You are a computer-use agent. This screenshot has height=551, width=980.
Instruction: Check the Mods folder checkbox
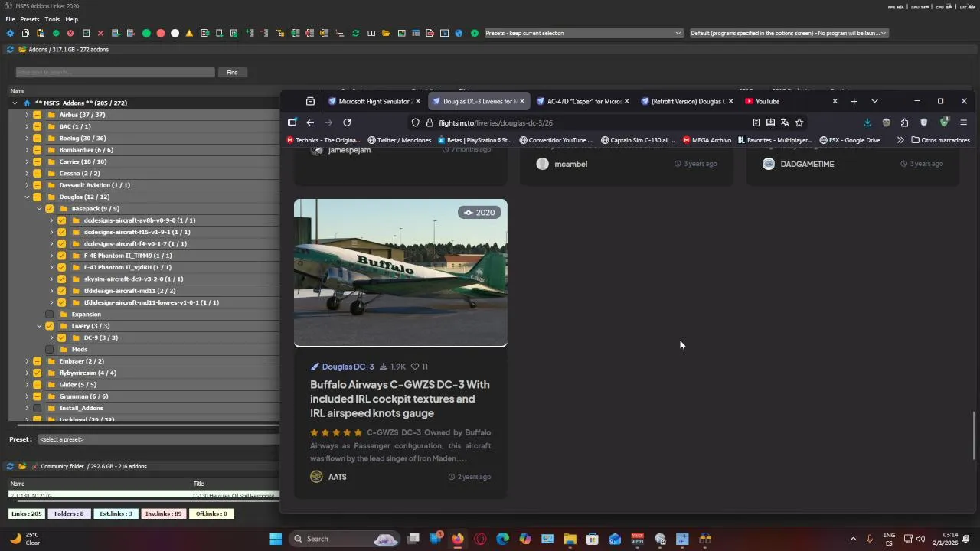pyautogui.click(x=50, y=350)
